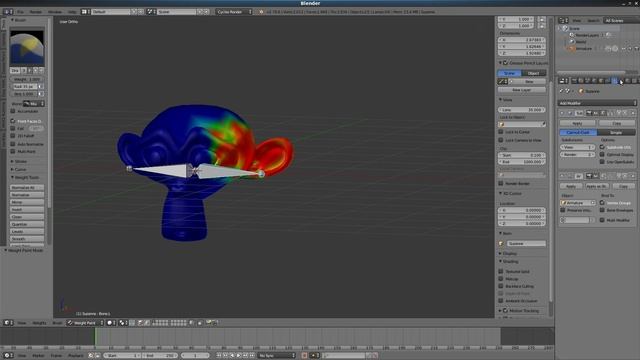640x360 pixels.
Task: Enable Lock to Cursor checkbox
Action: click(501, 132)
